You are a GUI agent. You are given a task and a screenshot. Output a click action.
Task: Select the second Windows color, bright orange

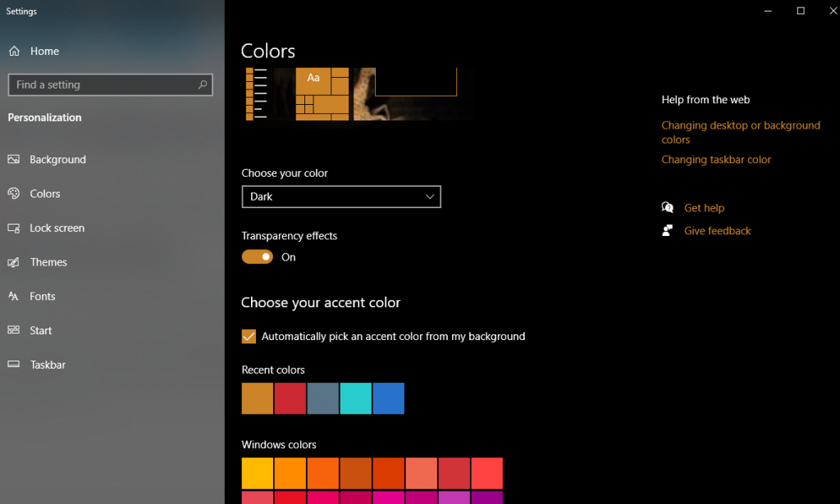(290, 473)
